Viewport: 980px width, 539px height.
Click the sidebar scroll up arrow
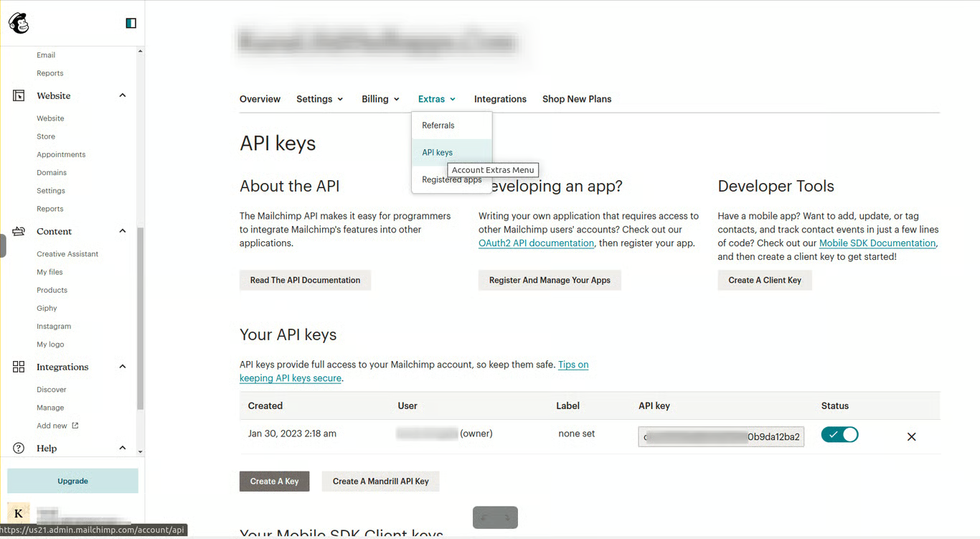[x=140, y=52]
